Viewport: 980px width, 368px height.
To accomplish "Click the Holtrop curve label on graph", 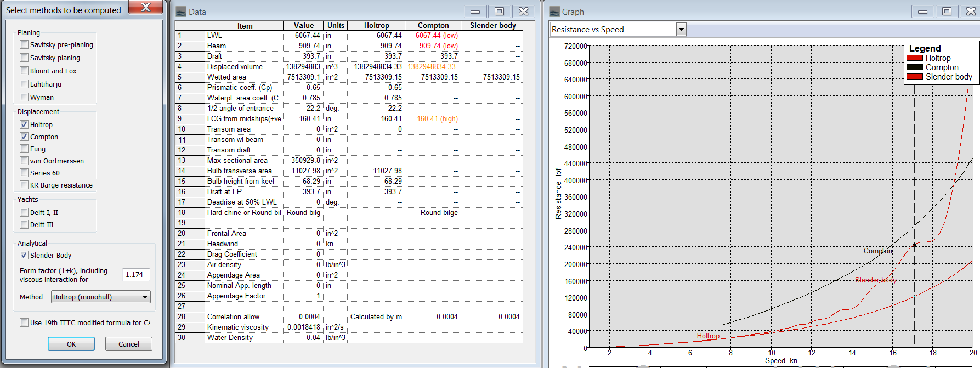I will [x=708, y=336].
